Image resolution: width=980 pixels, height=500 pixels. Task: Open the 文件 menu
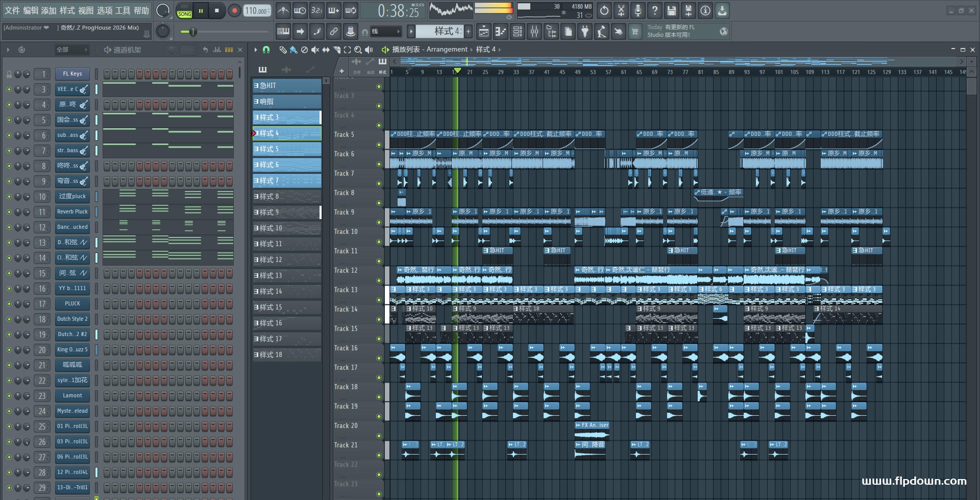point(12,10)
